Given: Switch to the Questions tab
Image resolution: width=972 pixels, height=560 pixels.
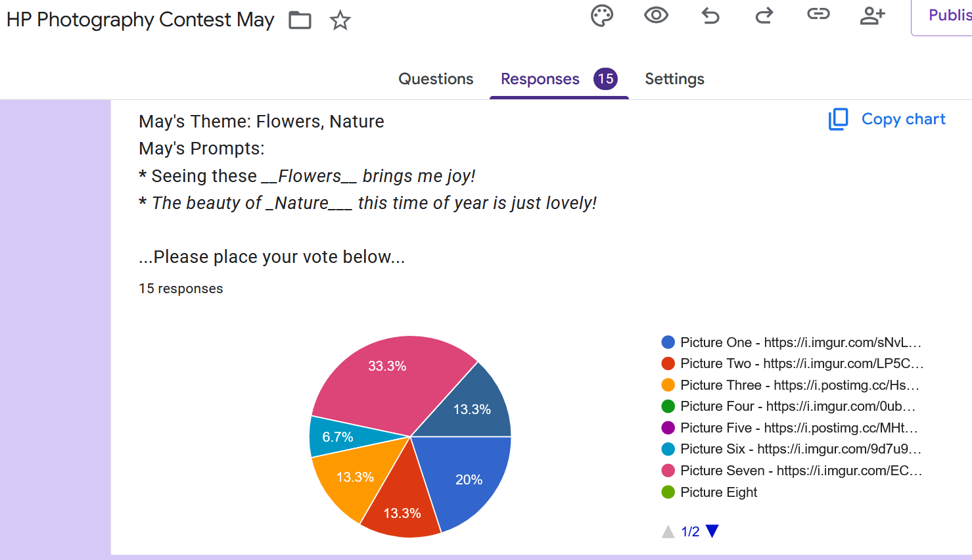Looking at the screenshot, I should pos(436,79).
